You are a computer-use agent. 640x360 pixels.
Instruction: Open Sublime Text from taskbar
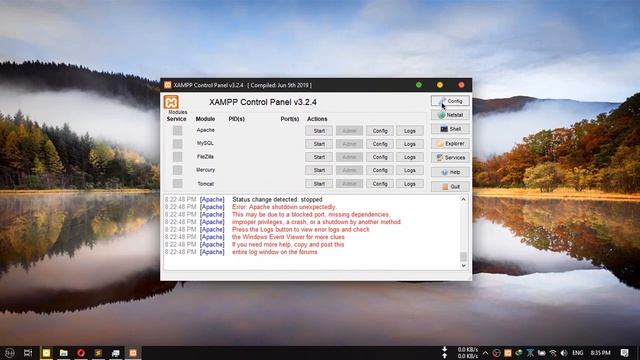tap(98, 353)
